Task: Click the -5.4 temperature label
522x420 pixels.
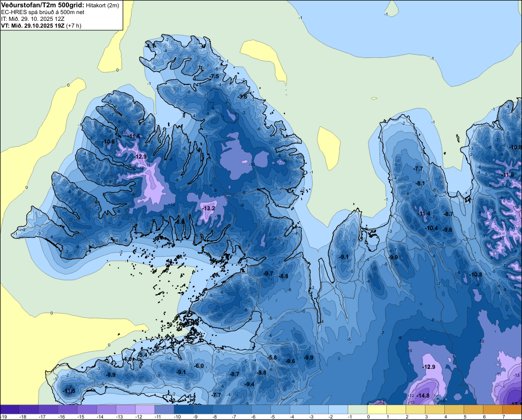Action: (x=143, y=355)
